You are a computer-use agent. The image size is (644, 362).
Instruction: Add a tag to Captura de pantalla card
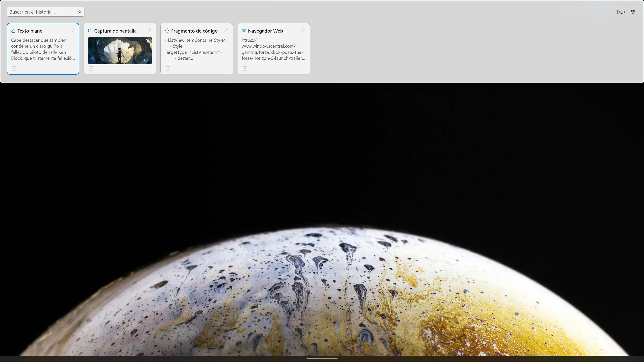[x=91, y=68]
